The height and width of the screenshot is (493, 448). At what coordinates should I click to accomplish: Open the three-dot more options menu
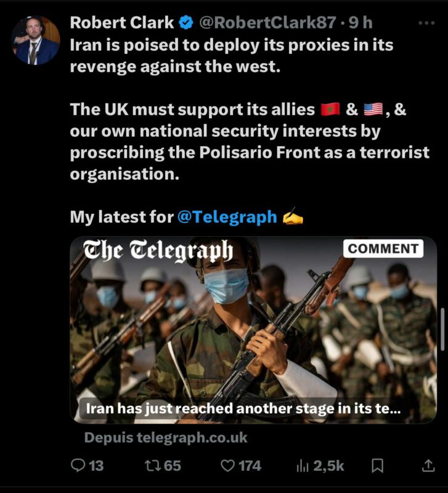[426, 23]
